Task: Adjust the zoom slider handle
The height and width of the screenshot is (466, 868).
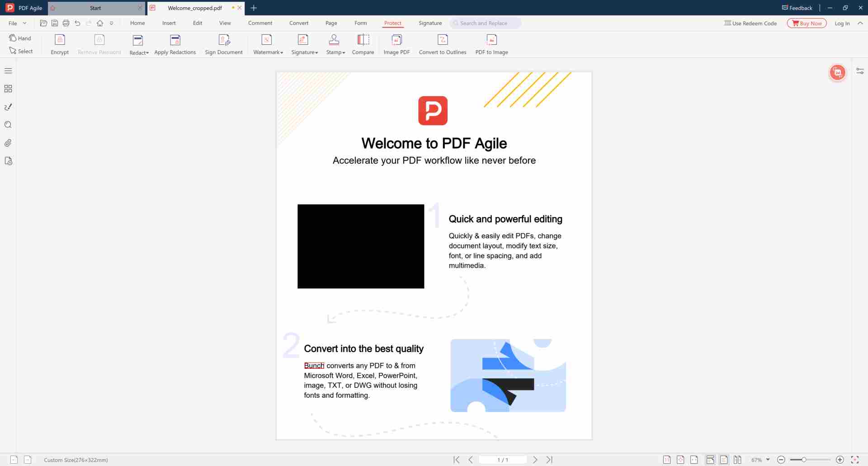Action: (804, 460)
